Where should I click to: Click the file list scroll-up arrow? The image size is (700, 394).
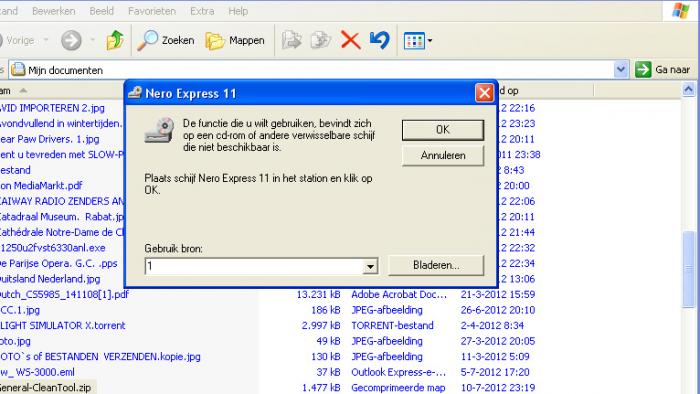pos(688,90)
